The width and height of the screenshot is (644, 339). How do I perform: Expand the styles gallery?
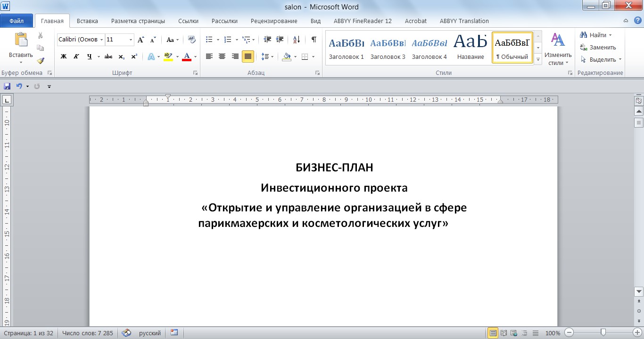[x=538, y=60]
